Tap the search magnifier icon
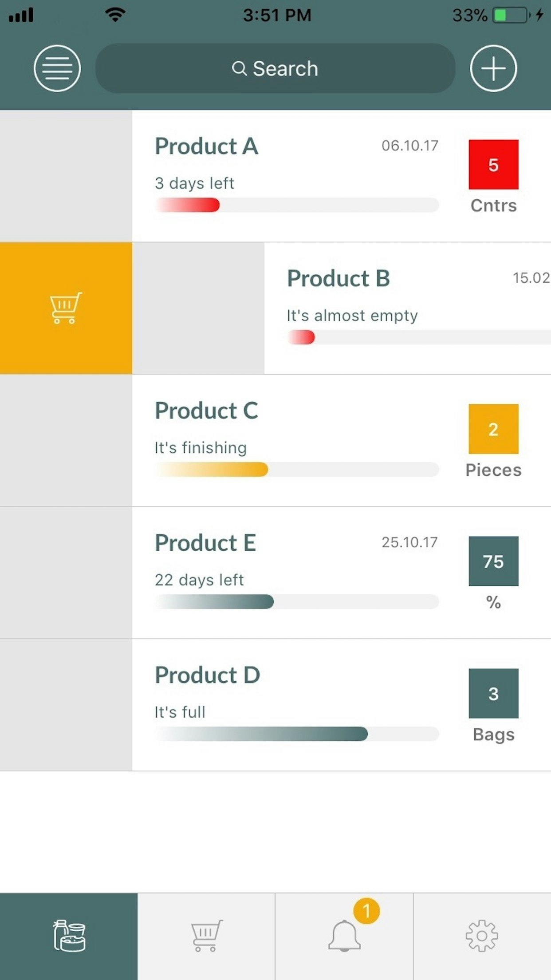551x980 pixels. [239, 68]
